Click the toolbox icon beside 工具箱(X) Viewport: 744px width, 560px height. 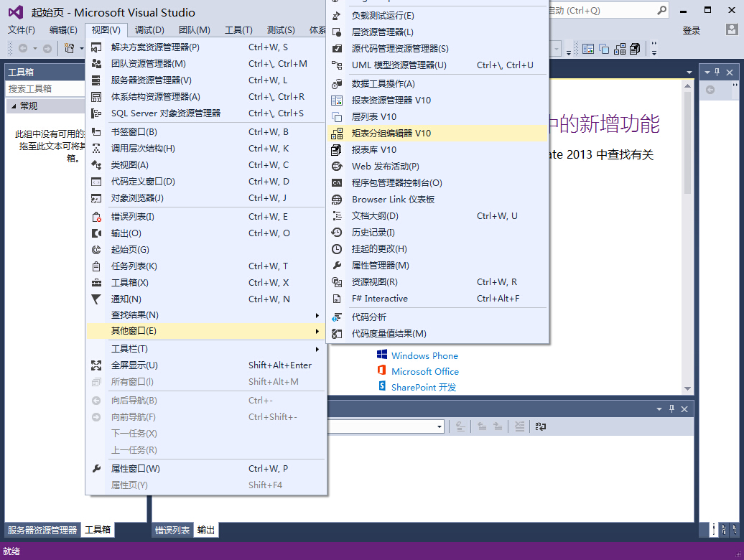click(x=96, y=283)
